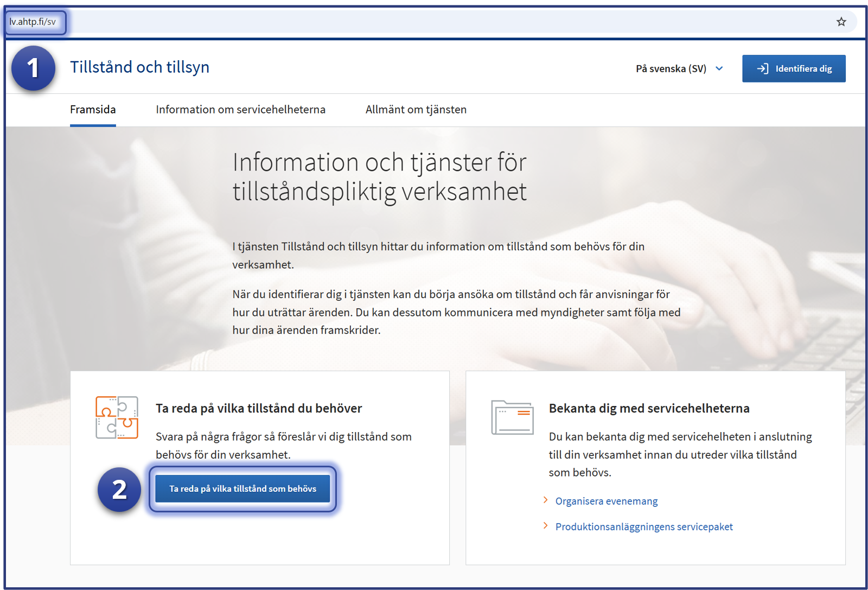Click the puzzle pieces icon
This screenshot has height=590, width=868.
tap(117, 417)
